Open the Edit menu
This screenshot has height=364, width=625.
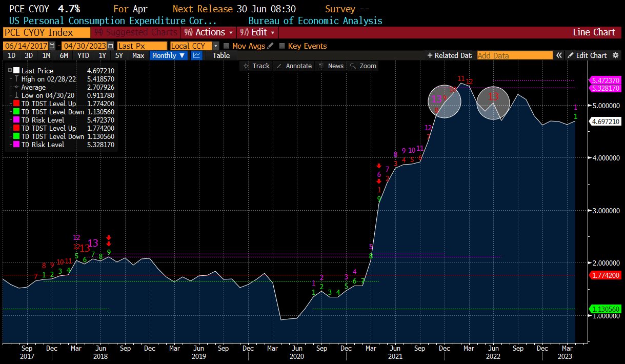(258, 32)
